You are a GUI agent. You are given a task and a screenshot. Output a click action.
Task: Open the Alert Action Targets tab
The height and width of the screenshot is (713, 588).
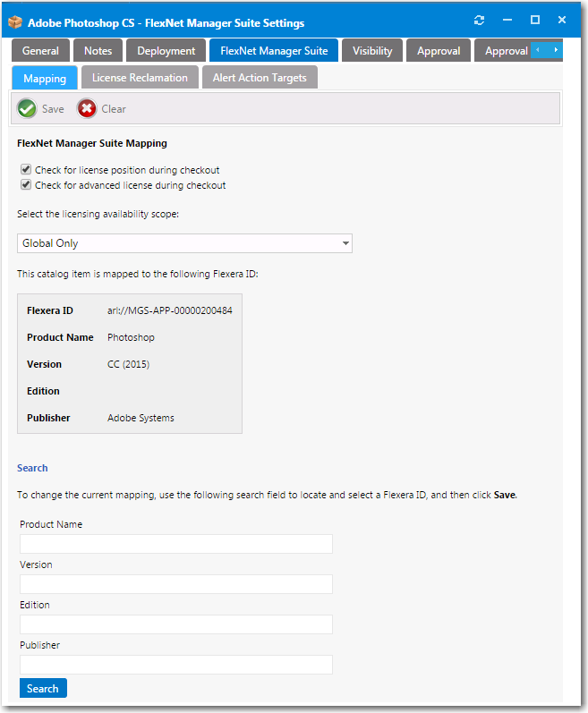click(260, 78)
